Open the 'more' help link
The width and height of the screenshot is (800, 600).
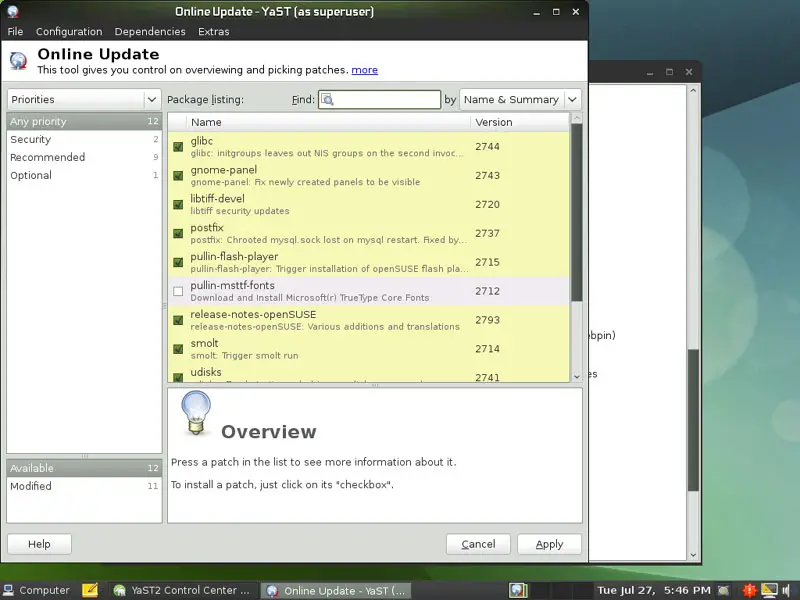pyautogui.click(x=364, y=70)
